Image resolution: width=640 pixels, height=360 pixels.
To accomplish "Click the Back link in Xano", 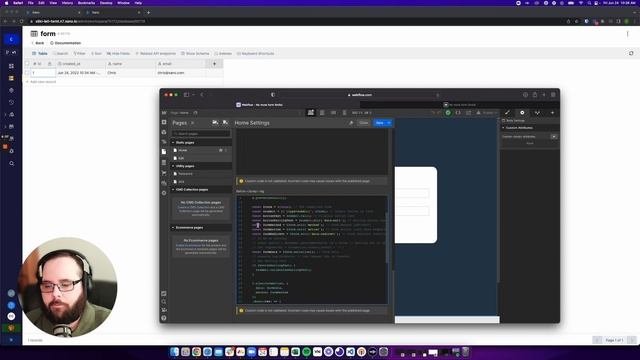I will [38, 43].
